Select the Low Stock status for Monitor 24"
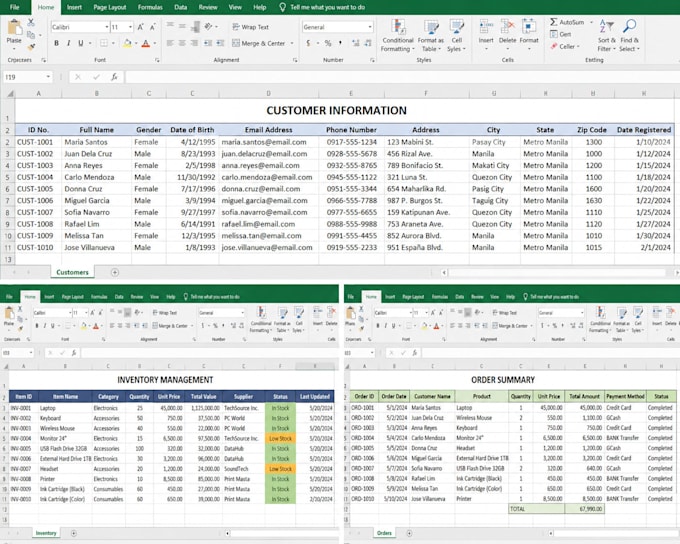 280,438
